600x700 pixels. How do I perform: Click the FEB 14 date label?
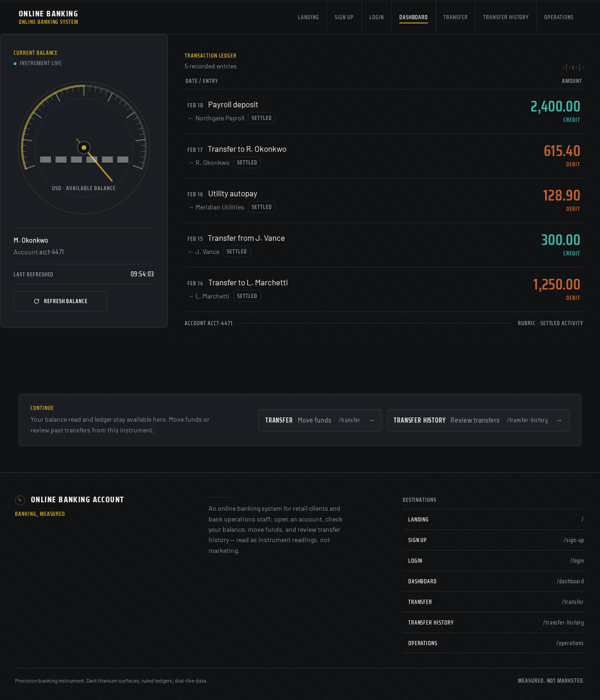[x=195, y=283]
